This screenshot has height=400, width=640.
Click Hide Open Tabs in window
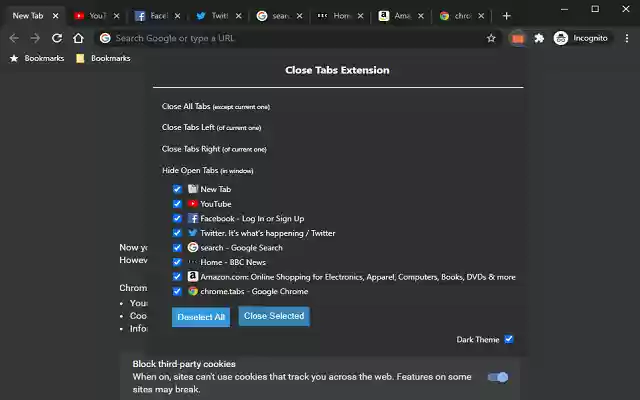coord(208,171)
